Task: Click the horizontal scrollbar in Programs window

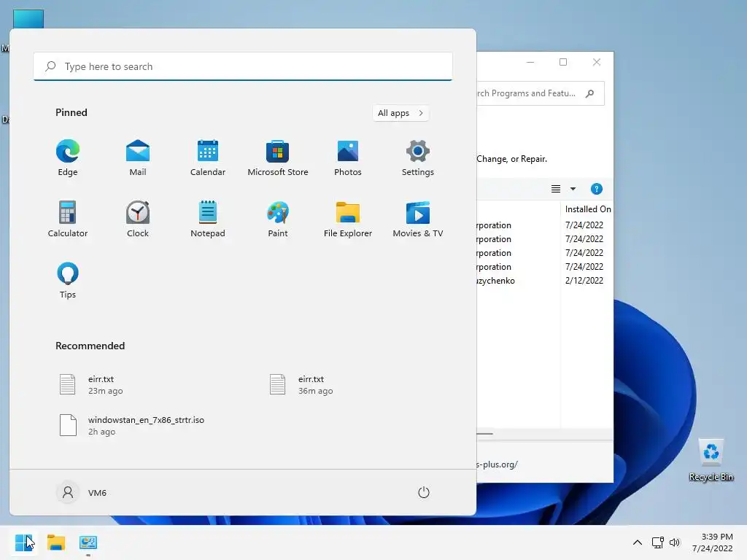Action: [485, 434]
